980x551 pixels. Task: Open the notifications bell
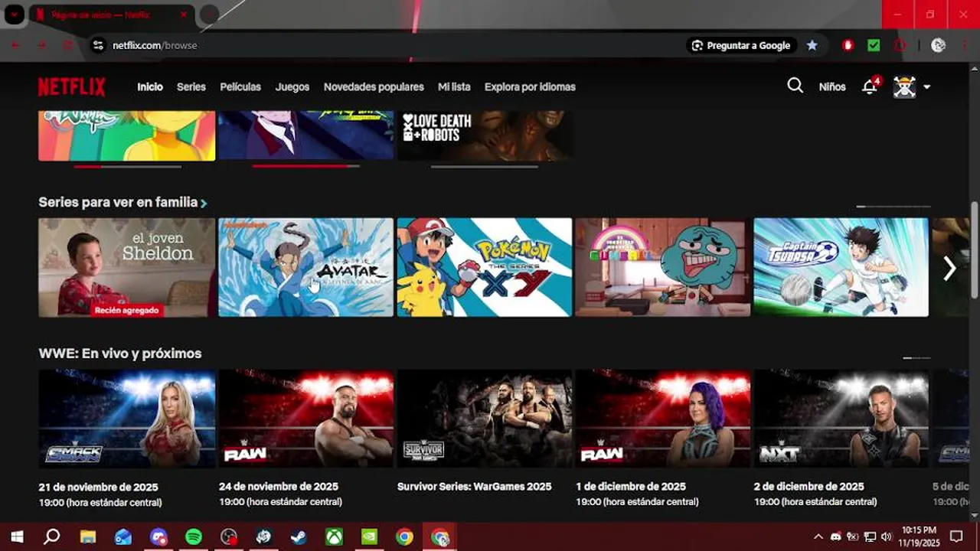[870, 86]
